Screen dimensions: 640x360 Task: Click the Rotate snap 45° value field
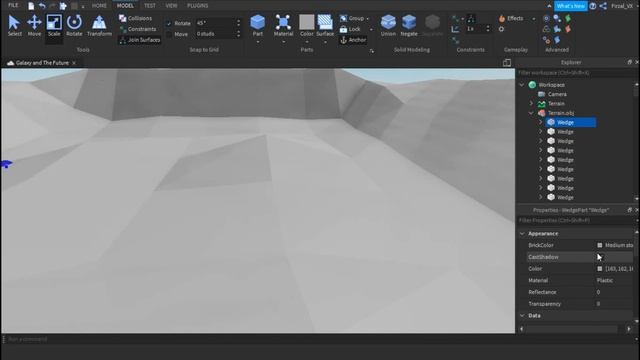214,23
